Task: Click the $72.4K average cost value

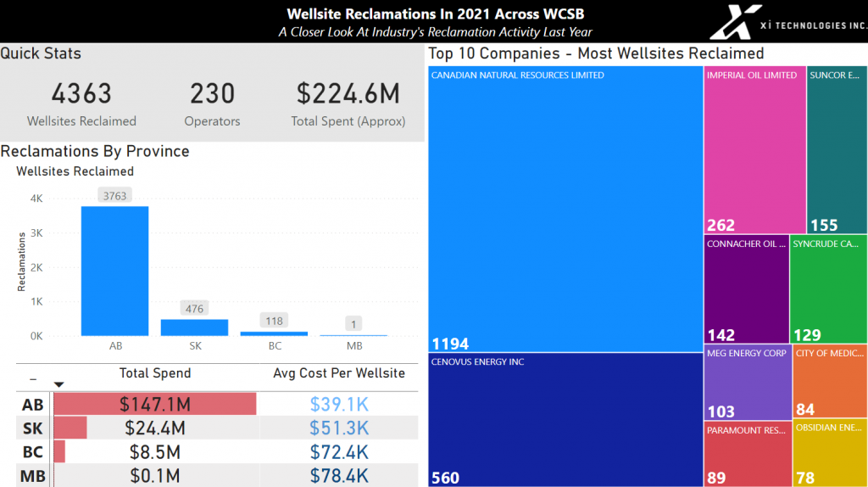Action: pos(339,452)
